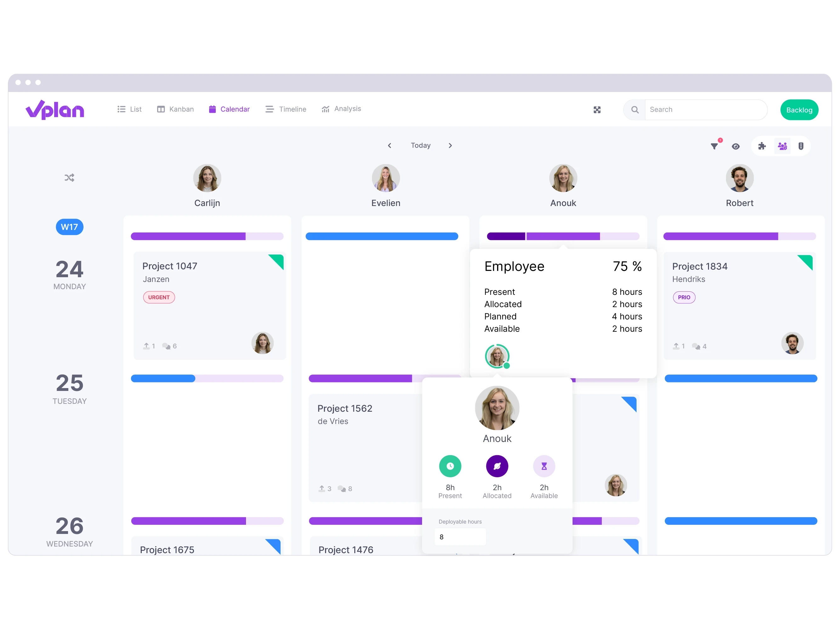The width and height of the screenshot is (840, 630).
Task: Switch to the Kanban view tab
Action: coord(174,109)
